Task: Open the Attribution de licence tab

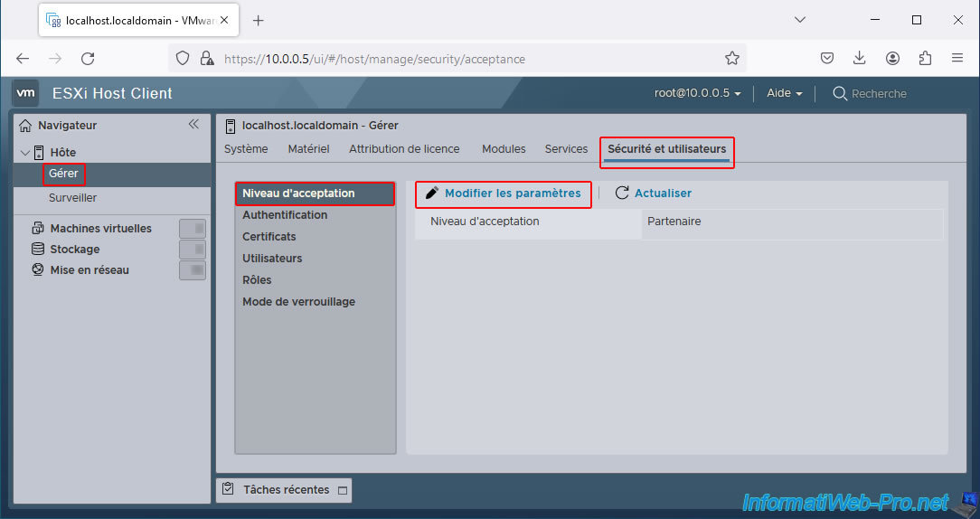Action: pyautogui.click(x=404, y=149)
